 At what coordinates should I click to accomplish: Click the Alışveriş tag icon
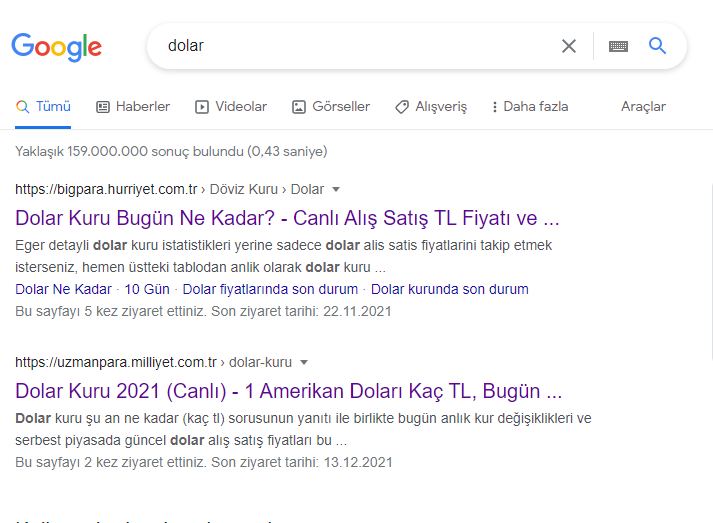pos(402,107)
